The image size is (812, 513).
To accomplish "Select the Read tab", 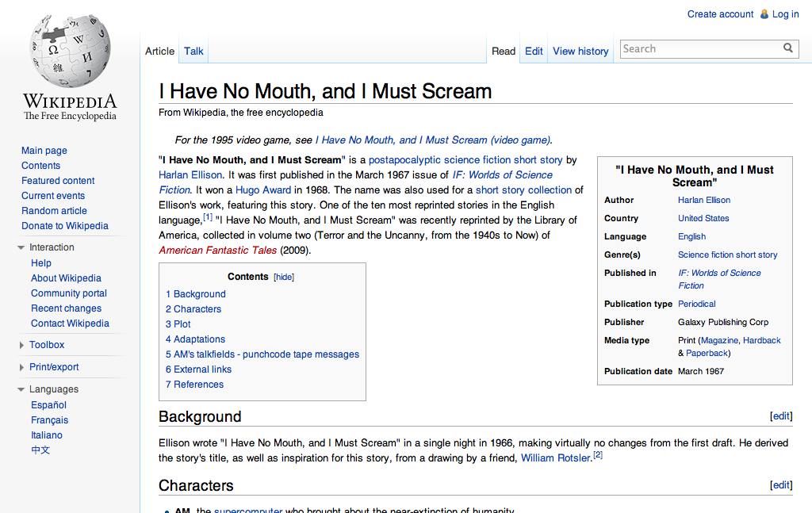I will tap(504, 52).
